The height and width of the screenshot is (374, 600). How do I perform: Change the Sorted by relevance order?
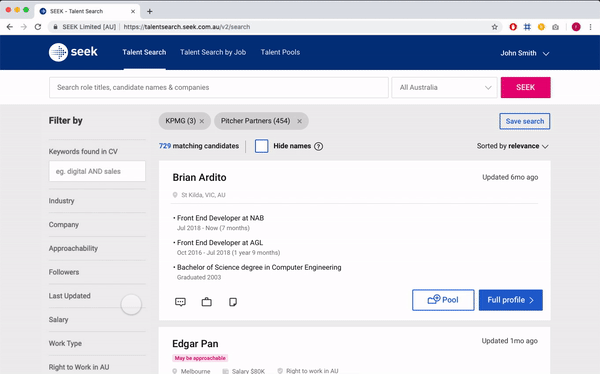point(512,146)
